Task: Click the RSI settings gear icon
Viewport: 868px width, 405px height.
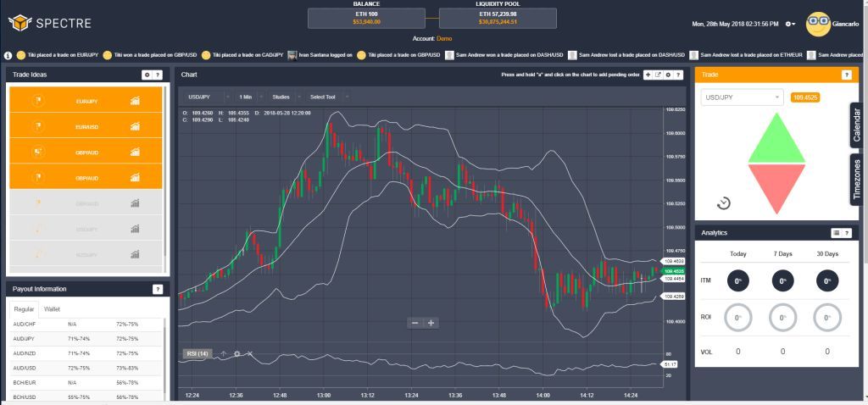Action: pos(237,353)
